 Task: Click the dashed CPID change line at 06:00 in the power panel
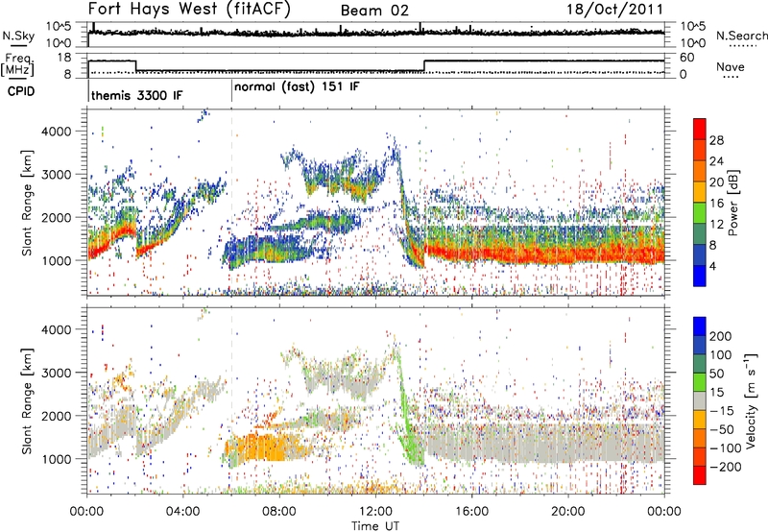click(x=231, y=203)
